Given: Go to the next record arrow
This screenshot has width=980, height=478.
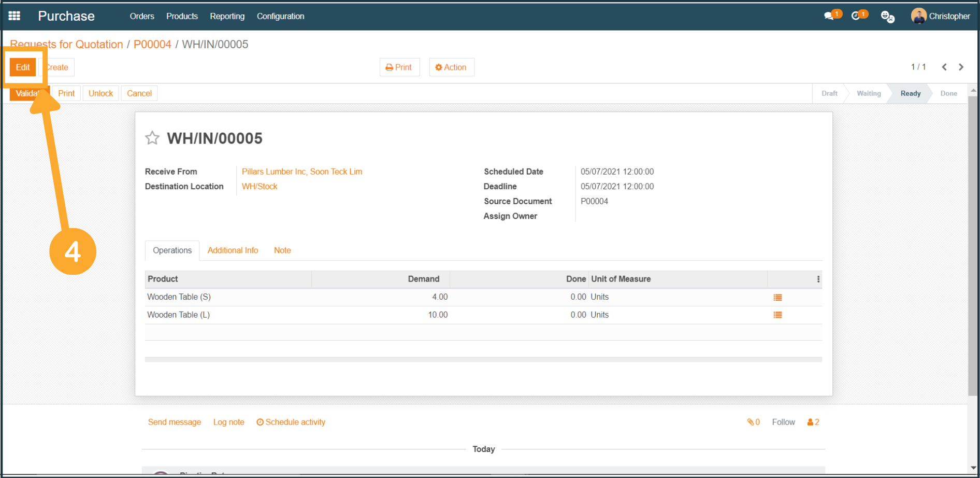Looking at the screenshot, I should tap(961, 67).
